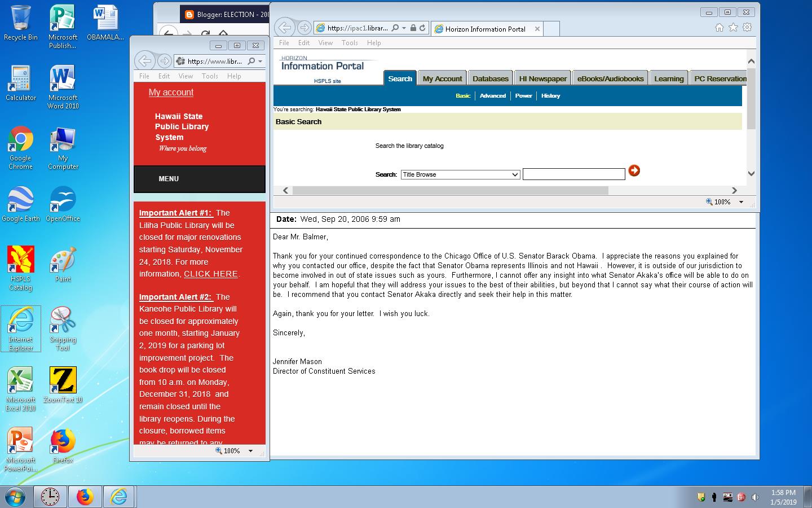The image size is (812, 508).
Task: Open Windows Start menu
Action: coord(15,497)
